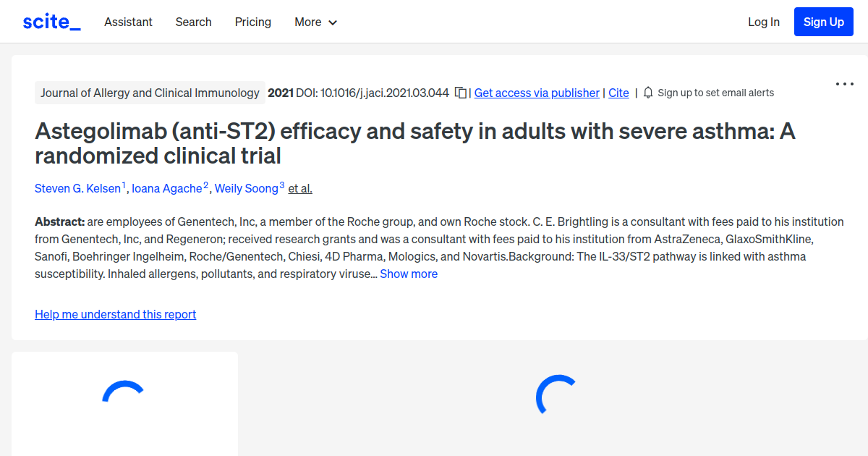Open the three-dot overflow menu
This screenshot has width=868, height=456.
pos(844,84)
